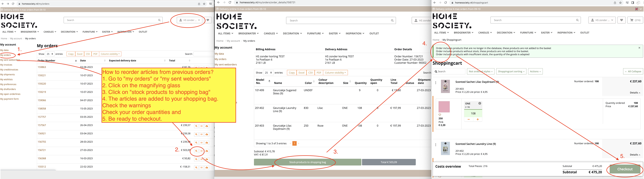644x179 pixels.
Task: Click the cloud download icon for order 156921
Action: point(207,135)
